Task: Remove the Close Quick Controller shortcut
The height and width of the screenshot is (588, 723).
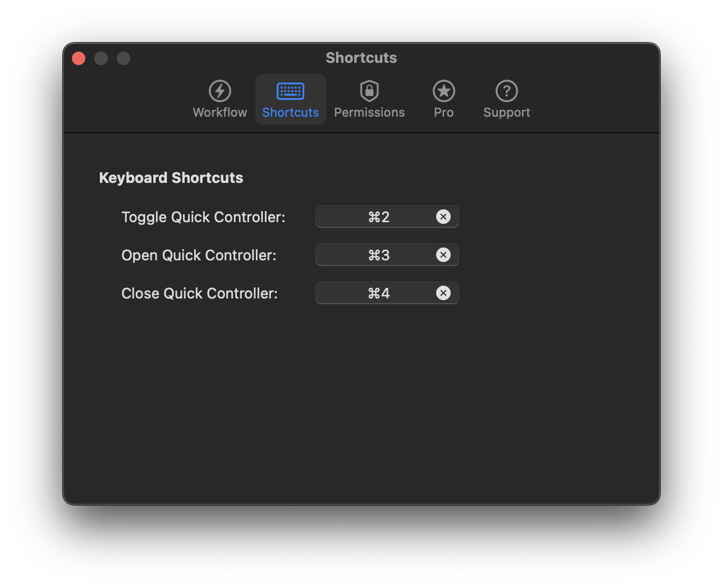Action: [443, 293]
